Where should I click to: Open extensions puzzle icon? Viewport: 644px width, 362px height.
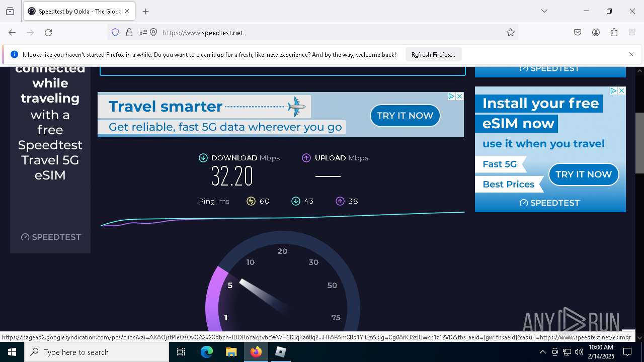614,33
